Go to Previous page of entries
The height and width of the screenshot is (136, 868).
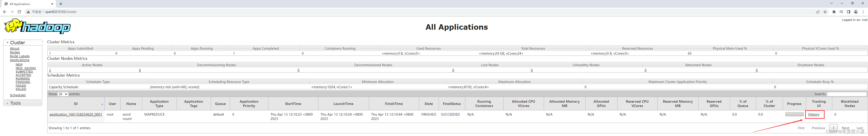(x=818, y=128)
